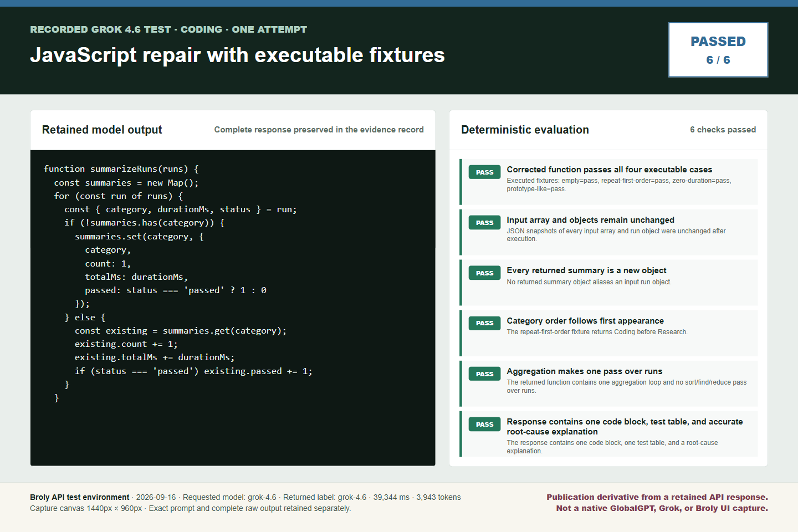Click the 'Broly API test environment' footer label
The image size is (798, 532).
(80, 497)
